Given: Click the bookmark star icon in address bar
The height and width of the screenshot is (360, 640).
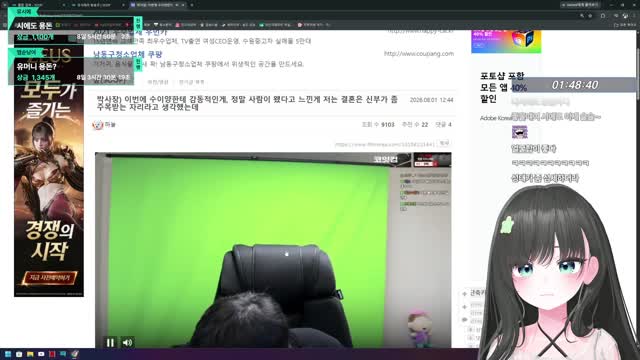Looking at the screenshot, I should tap(590, 16).
